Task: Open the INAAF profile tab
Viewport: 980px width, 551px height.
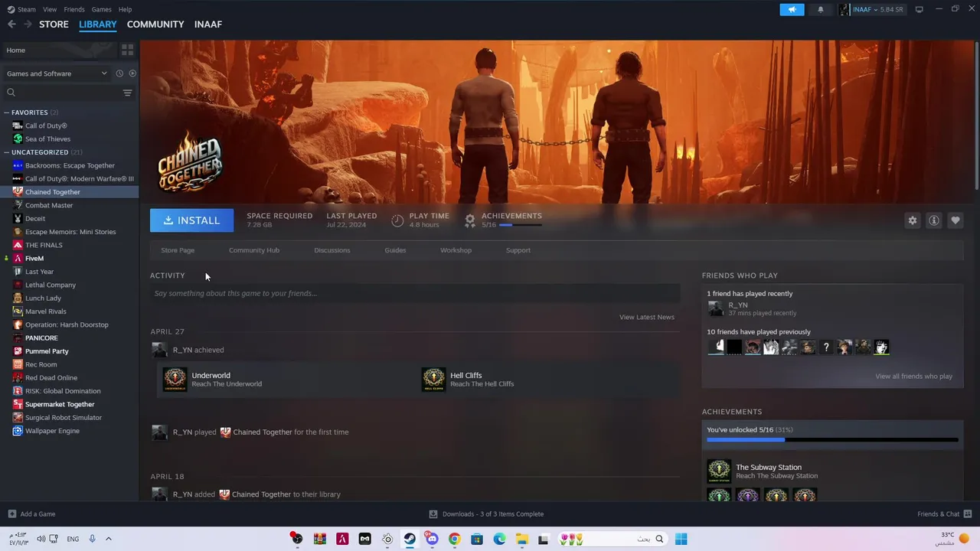Action: (x=208, y=24)
